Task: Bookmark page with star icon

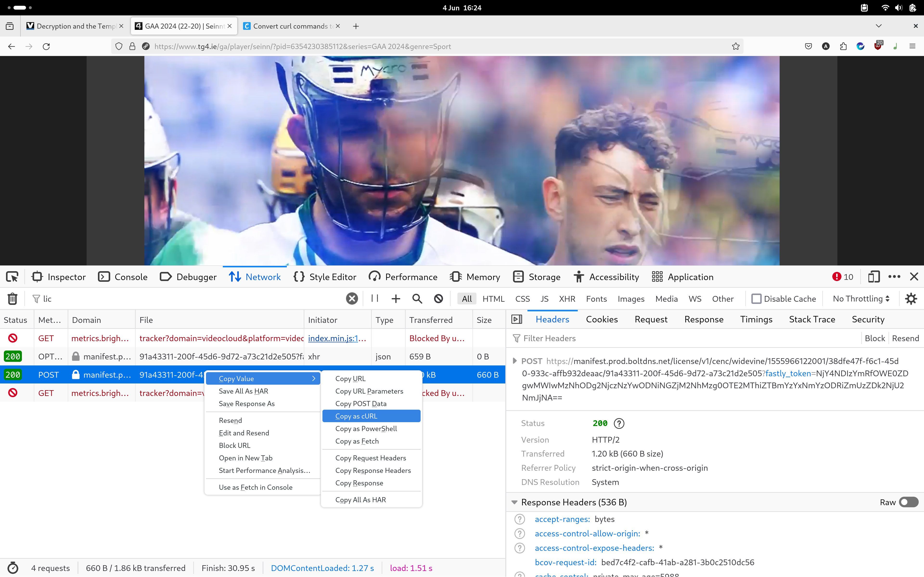Action: click(735, 47)
